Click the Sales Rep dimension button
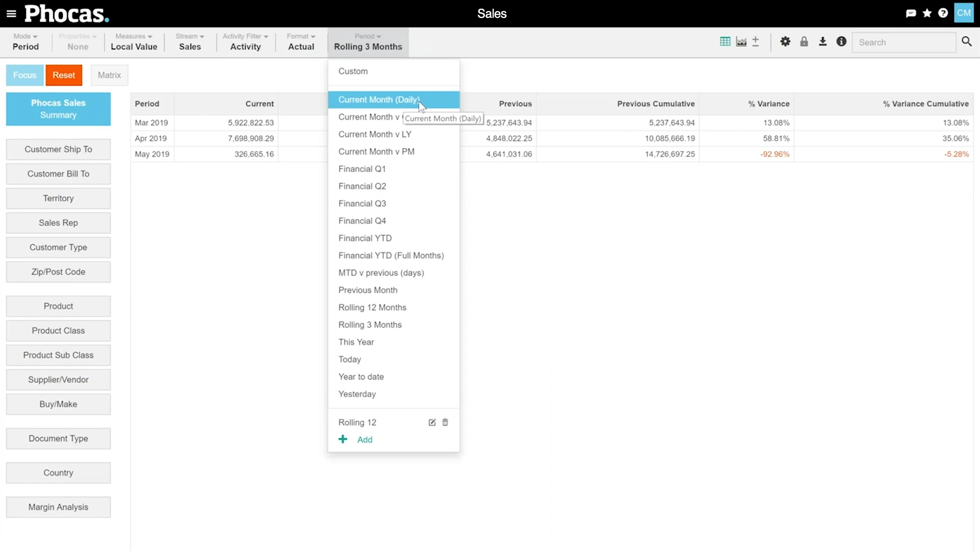The height and width of the screenshot is (551, 980). point(58,223)
